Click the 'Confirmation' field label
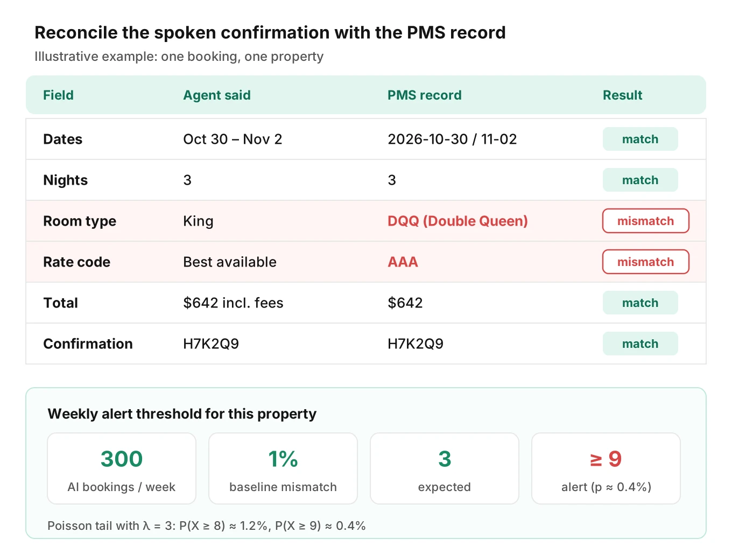The height and width of the screenshot is (560, 732). coord(88,344)
